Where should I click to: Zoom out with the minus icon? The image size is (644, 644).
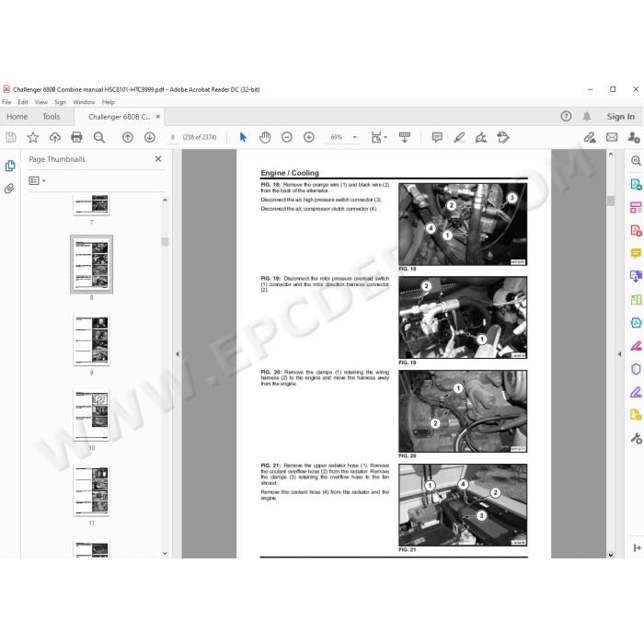tap(287, 137)
